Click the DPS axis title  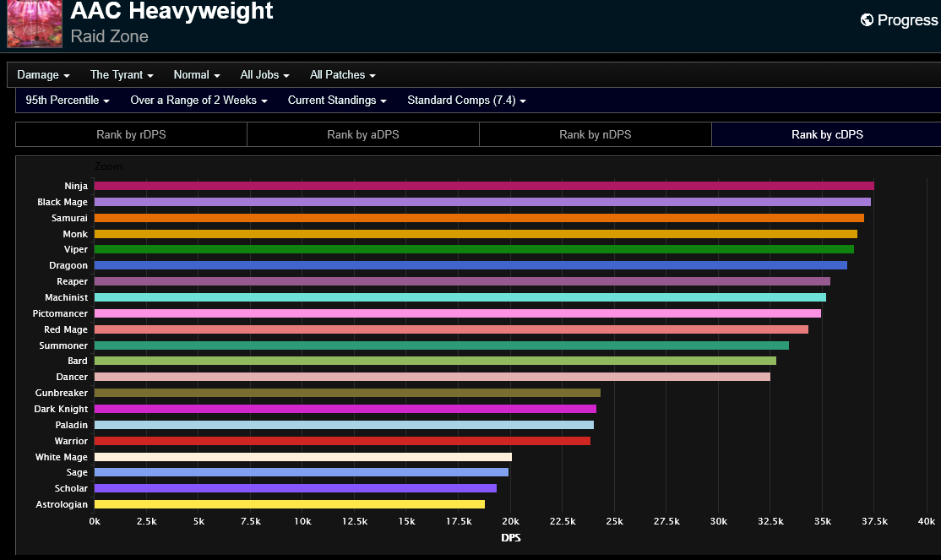[x=511, y=538]
